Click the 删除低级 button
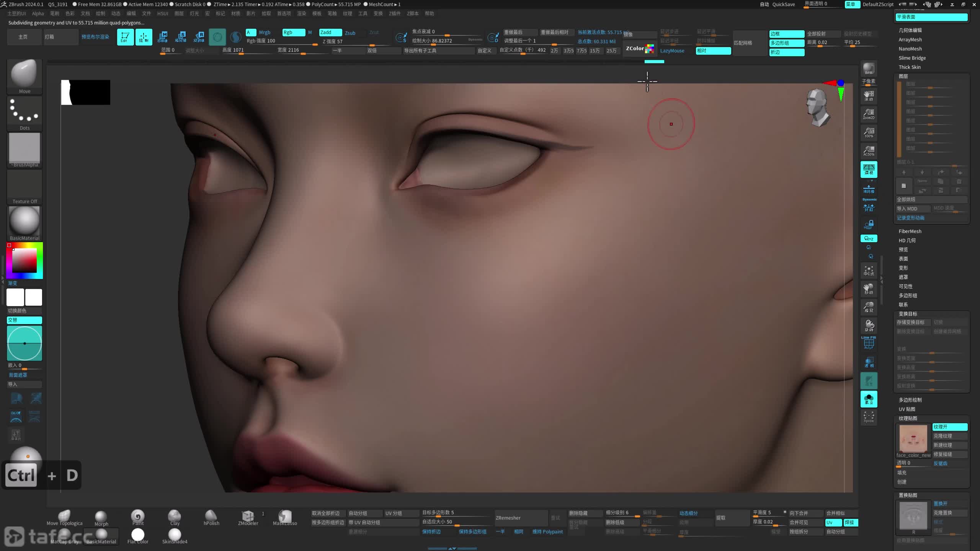This screenshot has height=551, width=980. [x=622, y=522]
